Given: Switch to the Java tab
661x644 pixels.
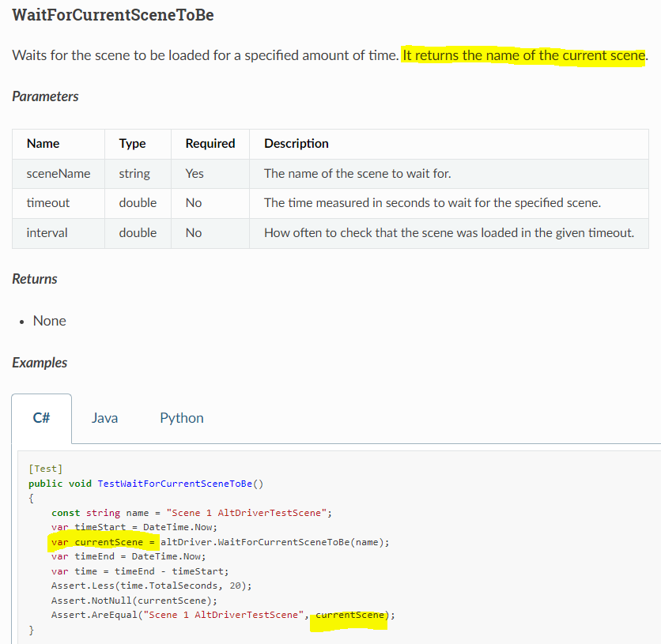Looking at the screenshot, I should 104,418.
